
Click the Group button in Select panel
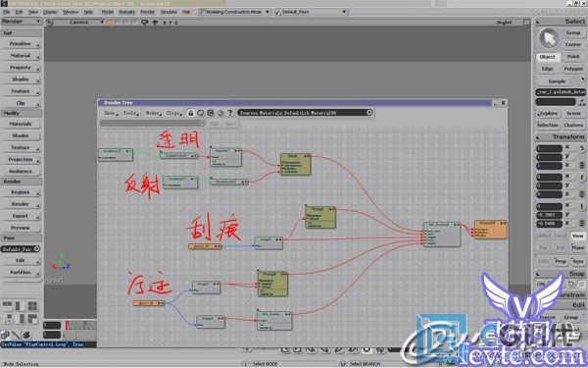pyautogui.click(x=573, y=33)
